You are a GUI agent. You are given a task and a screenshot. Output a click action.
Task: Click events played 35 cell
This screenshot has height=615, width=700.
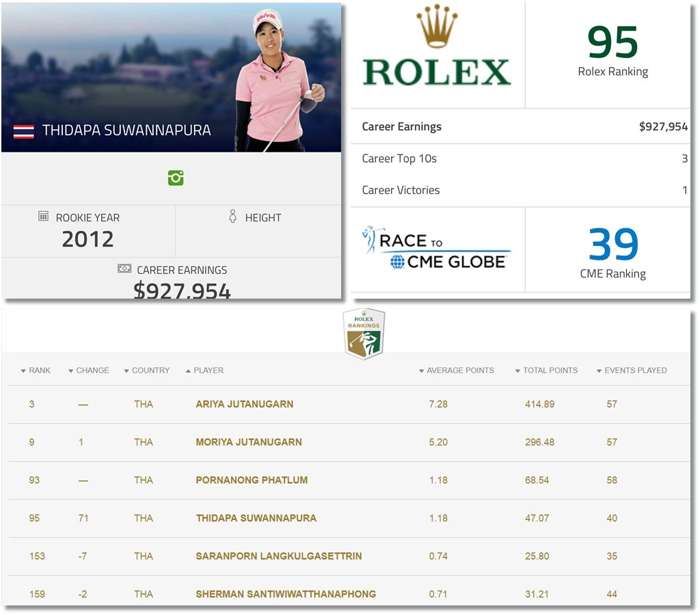[612, 556]
